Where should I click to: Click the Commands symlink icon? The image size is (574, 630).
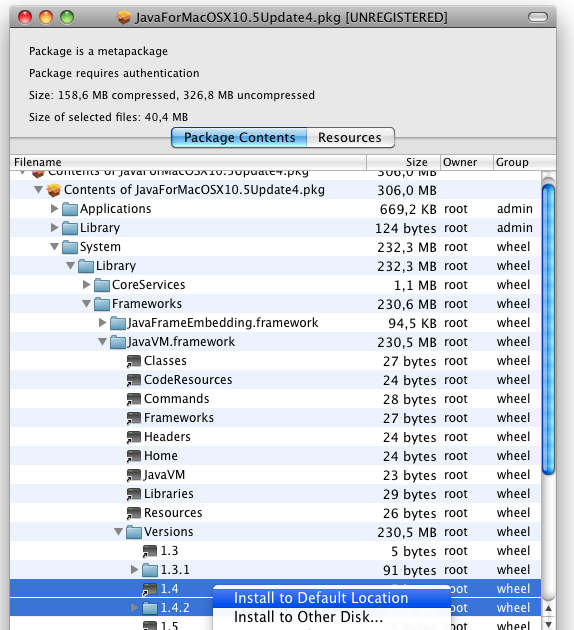[134, 399]
